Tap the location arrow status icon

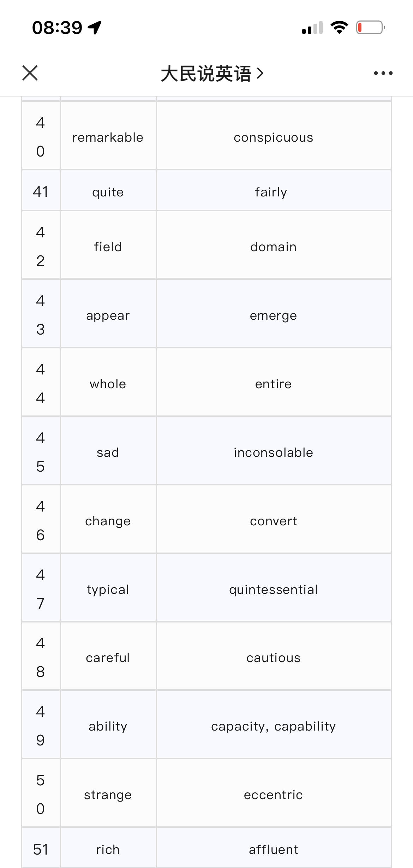95,28
